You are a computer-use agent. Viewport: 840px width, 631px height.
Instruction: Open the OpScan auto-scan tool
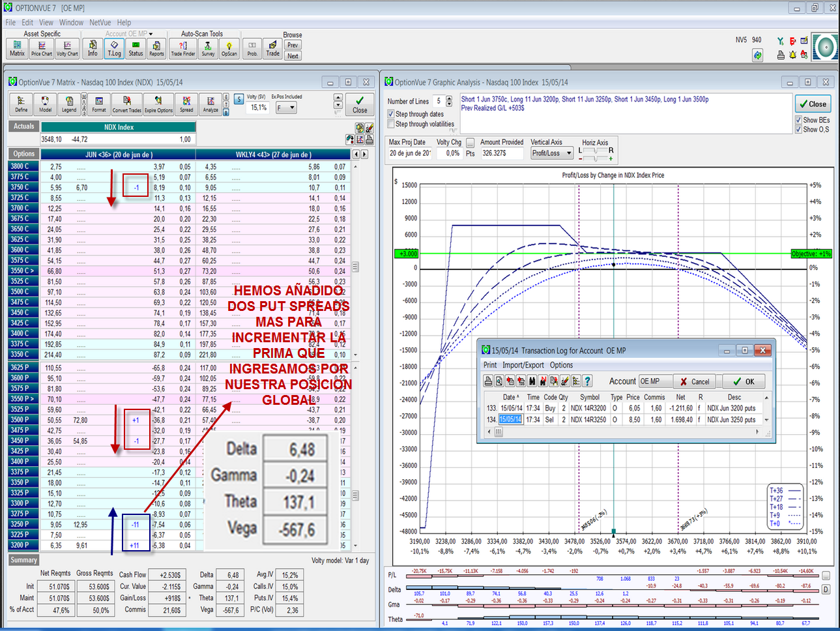[229, 48]
